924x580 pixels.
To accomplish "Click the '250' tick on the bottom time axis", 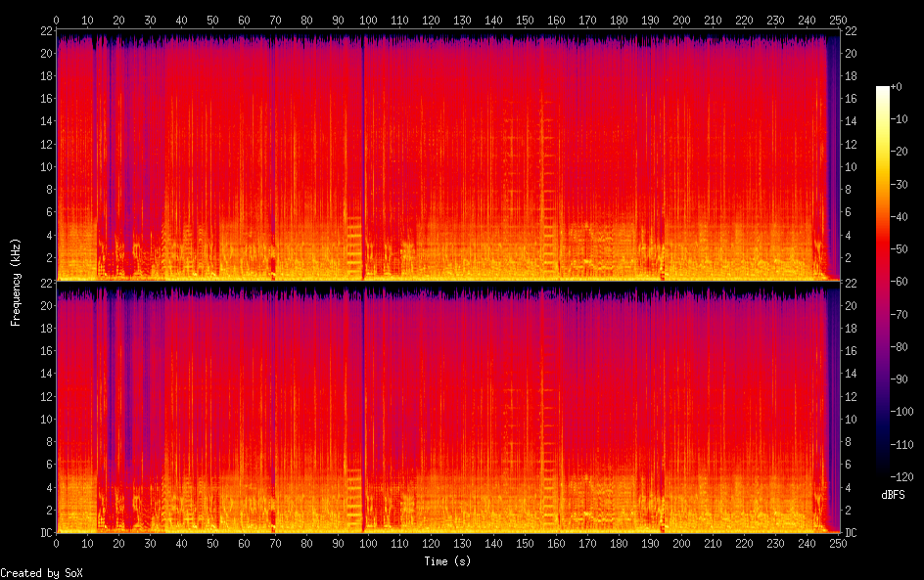I will pyautogui.click(x=838, y=544).
